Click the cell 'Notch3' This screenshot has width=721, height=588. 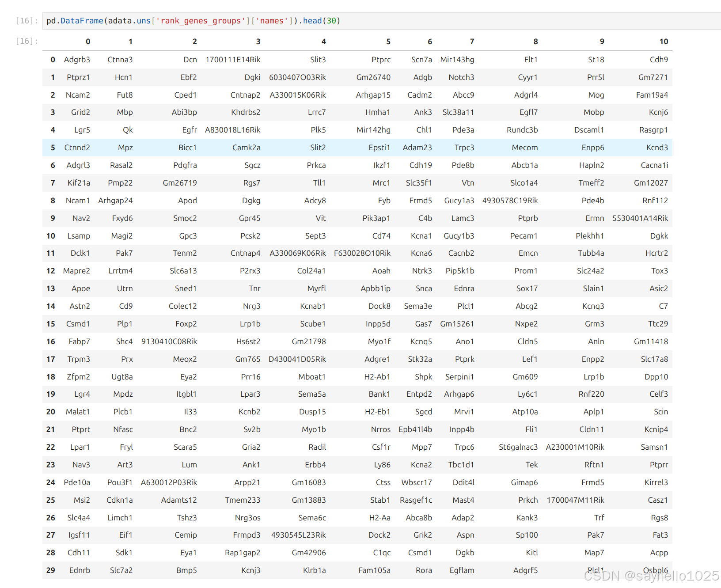click(x=461, y=77)
